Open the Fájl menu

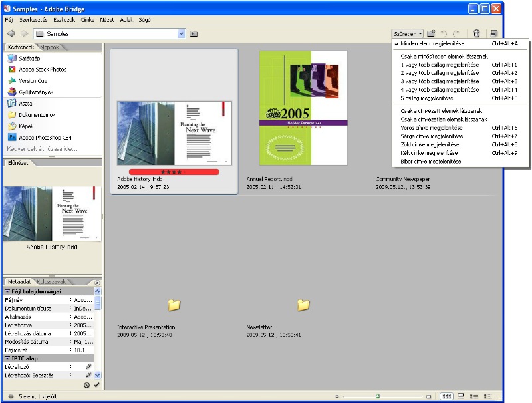tap(9, 20)
